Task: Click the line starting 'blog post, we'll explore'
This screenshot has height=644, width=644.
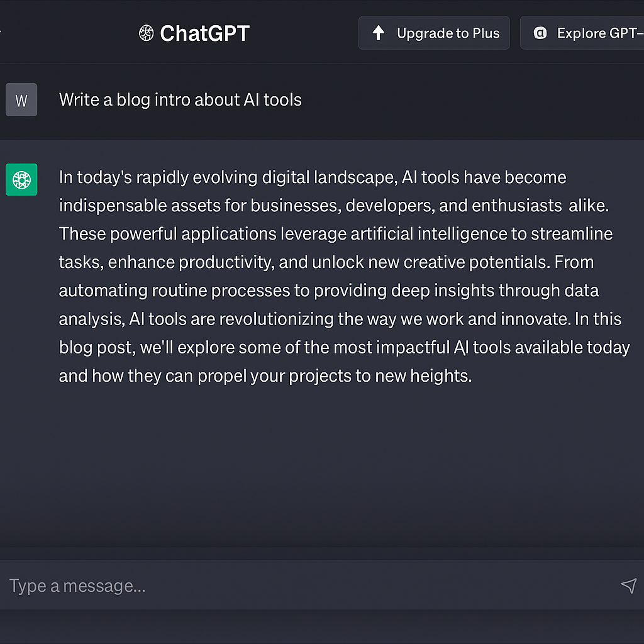Action: point(344,347)
